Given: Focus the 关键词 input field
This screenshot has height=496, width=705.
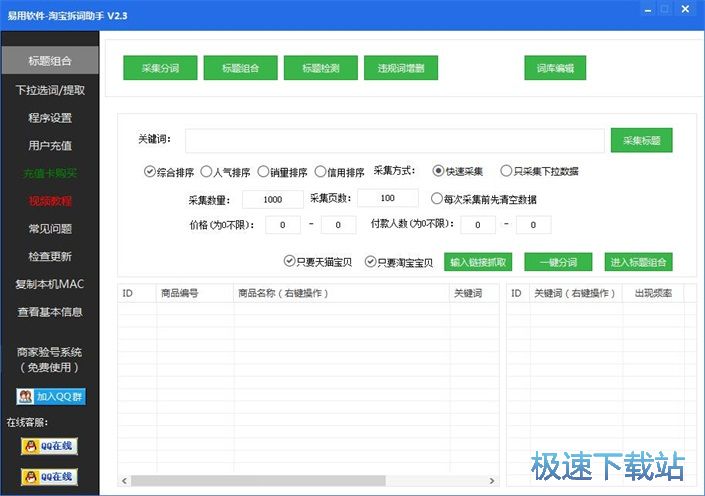Looking at the screenshot, I should click(x=395, y=140).
